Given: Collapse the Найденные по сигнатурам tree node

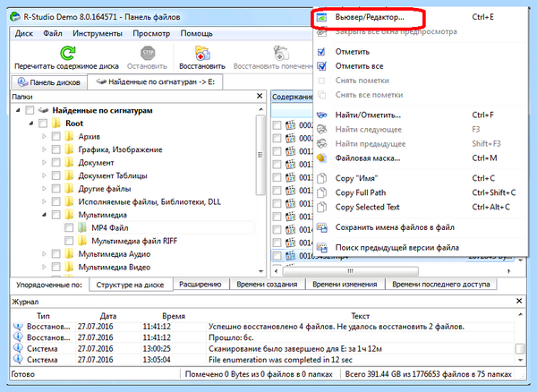Looking at the screenshot, I should point(18,110).
